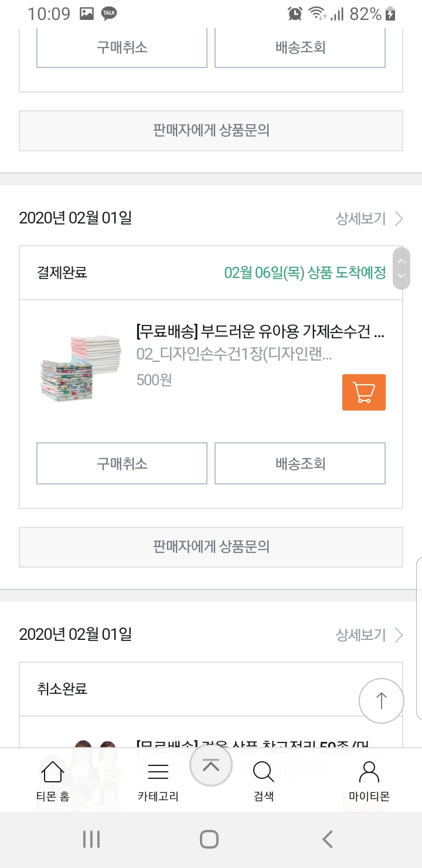Tap the gray fast-scroll handle on right edge

401,268
